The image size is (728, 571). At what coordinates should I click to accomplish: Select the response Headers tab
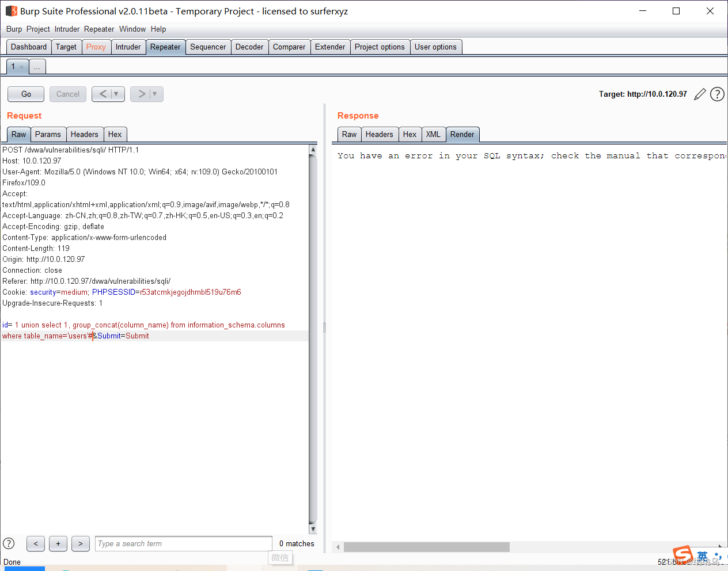[380, 135]
